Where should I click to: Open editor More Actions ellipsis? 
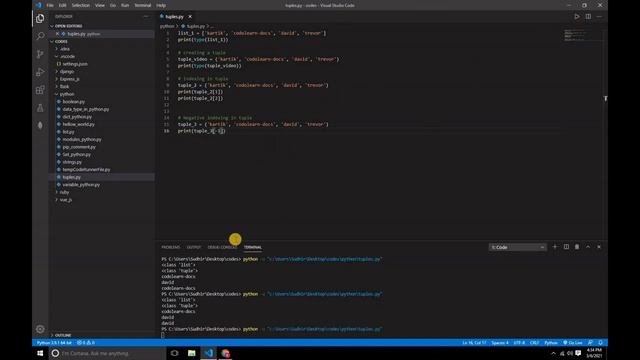[x=599, y=17]
